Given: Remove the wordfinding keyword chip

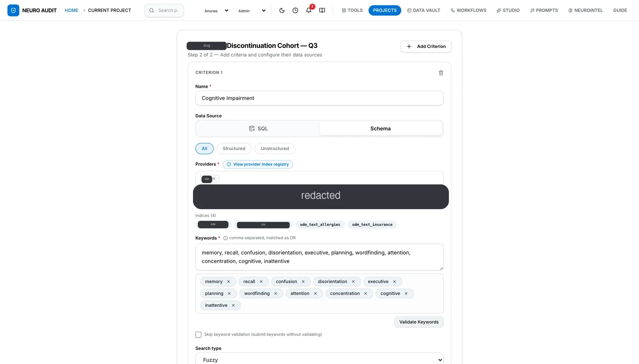Looking at the screenshot, I should pos(276,294).
